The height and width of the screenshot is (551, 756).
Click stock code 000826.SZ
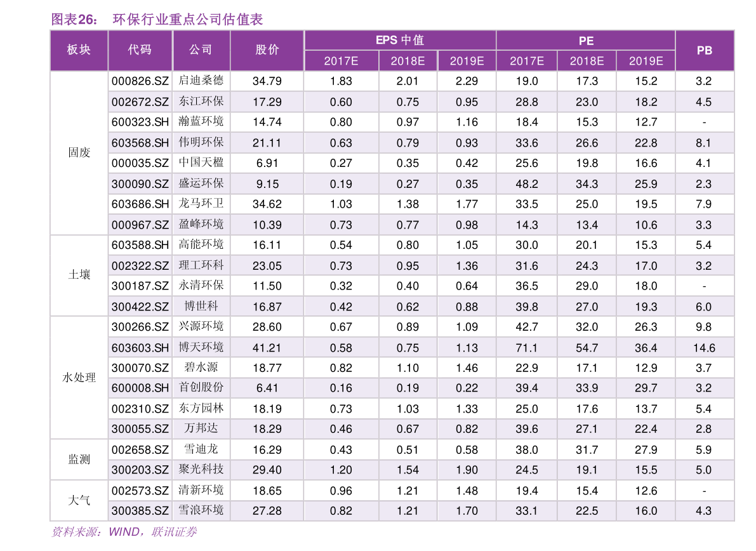click(x=140, y=81)
